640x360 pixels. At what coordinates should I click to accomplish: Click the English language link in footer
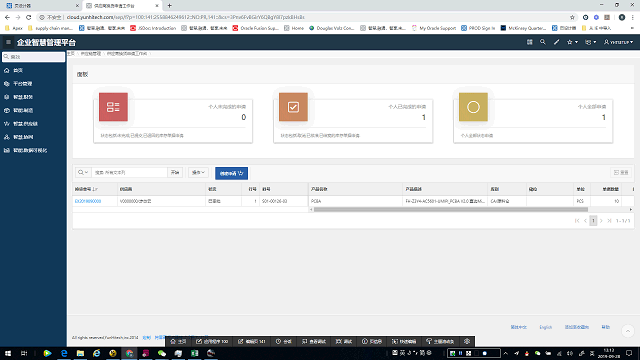[x=545, y=327]
